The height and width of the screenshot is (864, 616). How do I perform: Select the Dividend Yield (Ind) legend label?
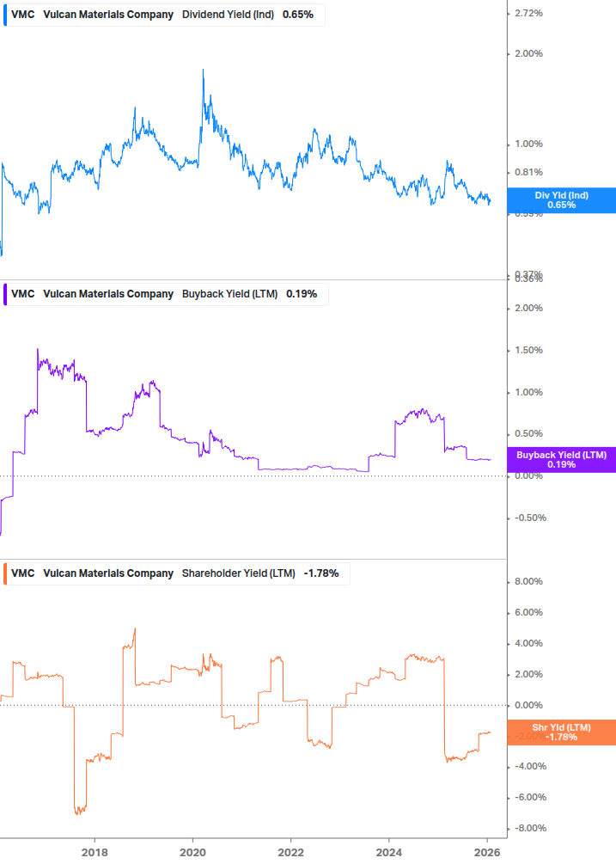coord(228,15)
